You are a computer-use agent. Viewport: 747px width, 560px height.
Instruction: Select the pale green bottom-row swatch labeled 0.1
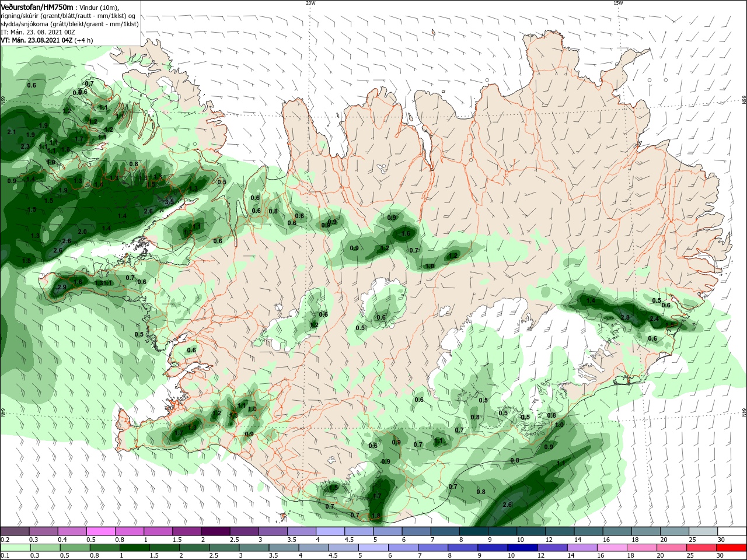[15, 548]
